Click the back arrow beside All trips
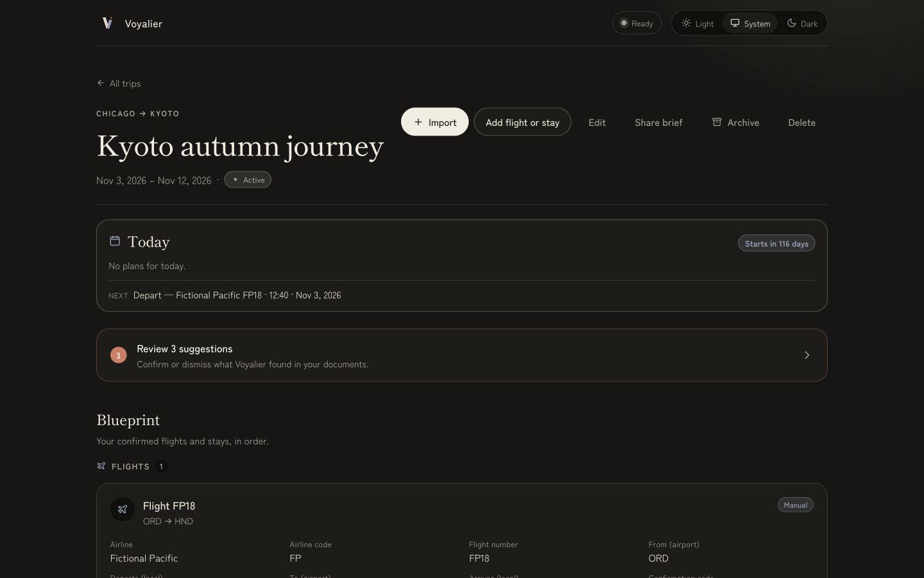The width and height of the screenshot is (924, 578). (x=101, y=83)
